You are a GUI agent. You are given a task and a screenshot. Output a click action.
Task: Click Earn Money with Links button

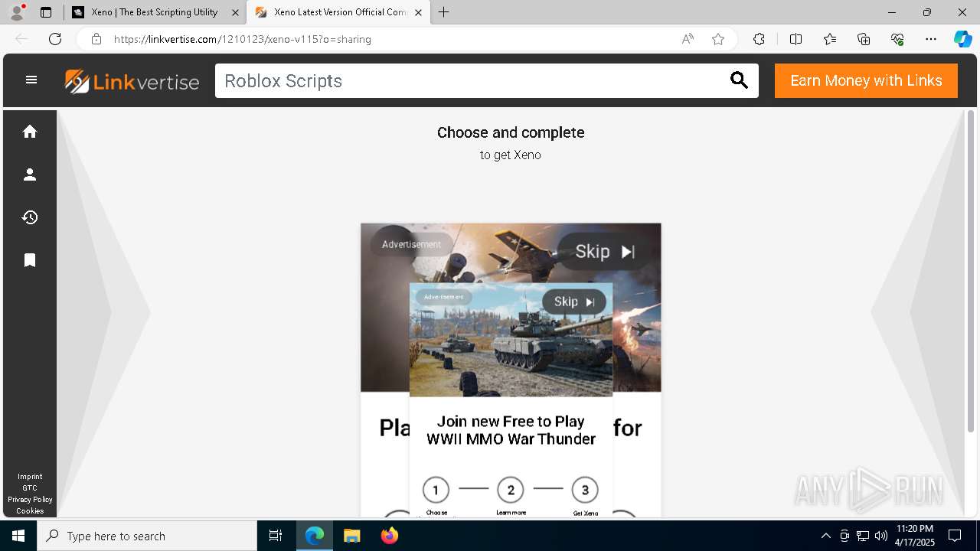[x=866, y=80]
